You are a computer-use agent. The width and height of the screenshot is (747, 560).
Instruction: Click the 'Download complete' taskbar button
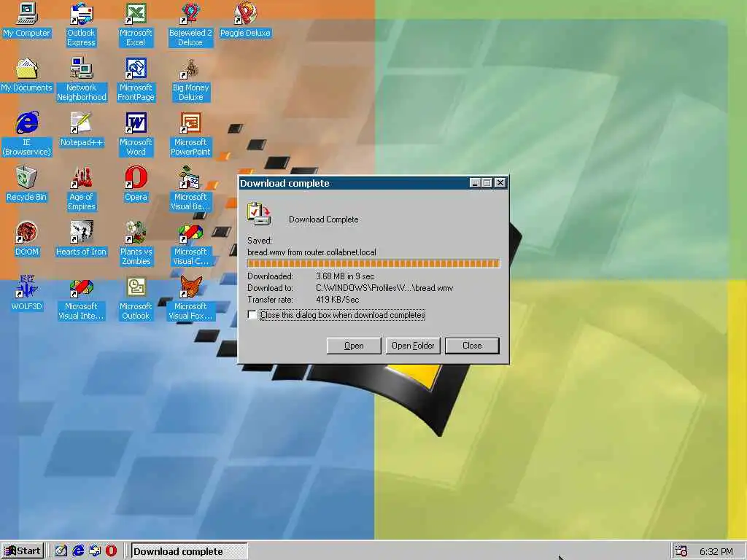pos(189,551)
